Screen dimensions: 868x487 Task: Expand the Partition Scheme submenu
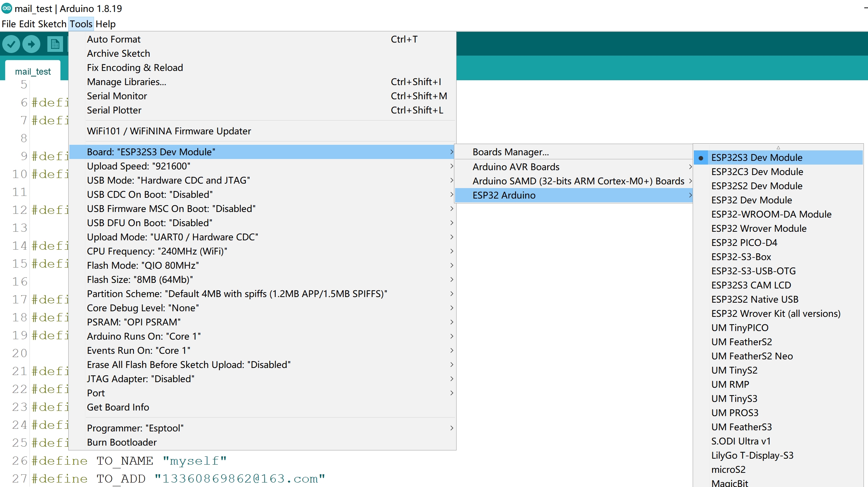tap(263, 294)
